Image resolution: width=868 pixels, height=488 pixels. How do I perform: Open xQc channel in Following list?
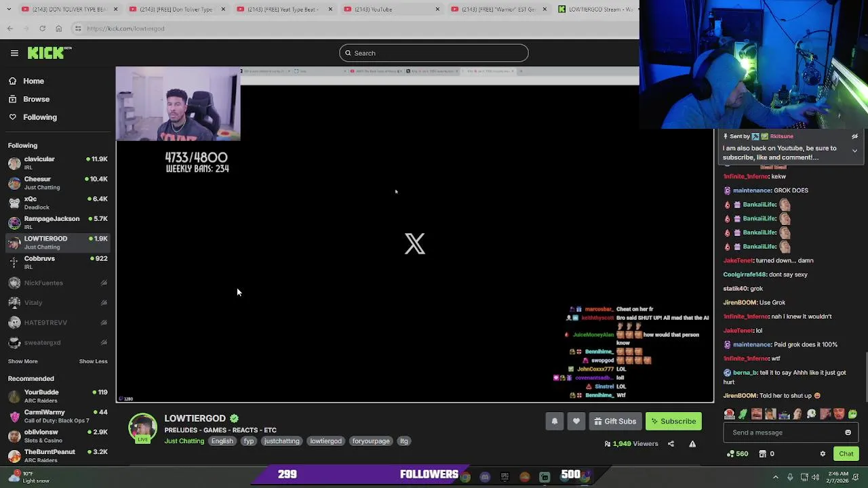point(58,203)
